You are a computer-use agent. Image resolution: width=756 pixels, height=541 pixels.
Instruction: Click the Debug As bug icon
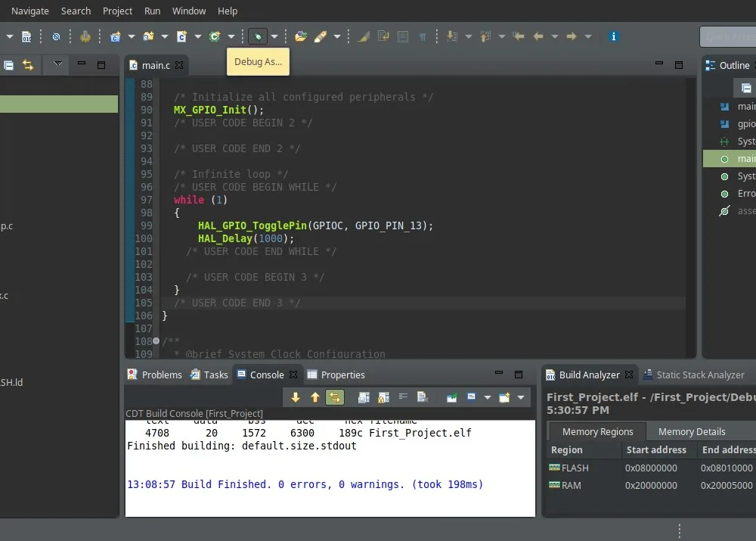(x=258, y=36)
